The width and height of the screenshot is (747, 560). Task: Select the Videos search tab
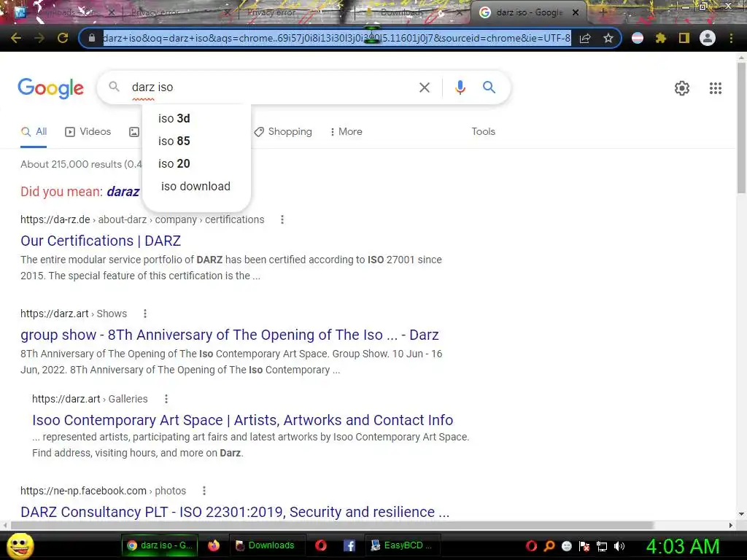click(88, 132)
